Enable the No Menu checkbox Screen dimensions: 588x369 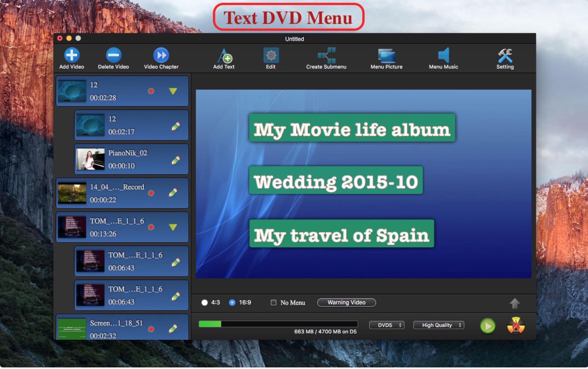tap(273, 303)
